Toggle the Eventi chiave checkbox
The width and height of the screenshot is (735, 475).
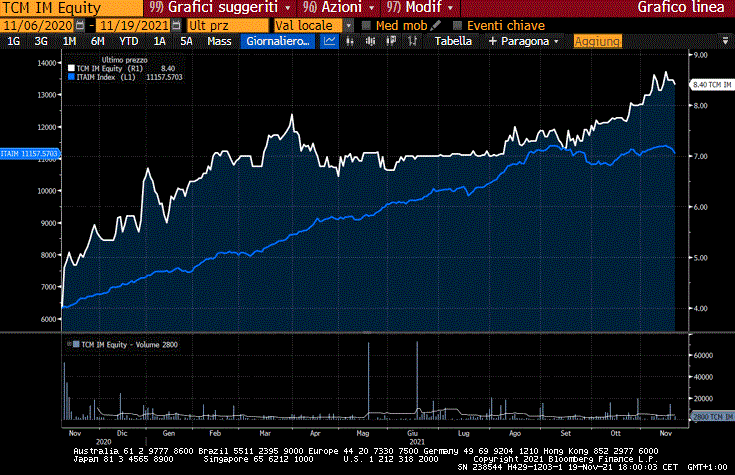[x=458, y=25]
